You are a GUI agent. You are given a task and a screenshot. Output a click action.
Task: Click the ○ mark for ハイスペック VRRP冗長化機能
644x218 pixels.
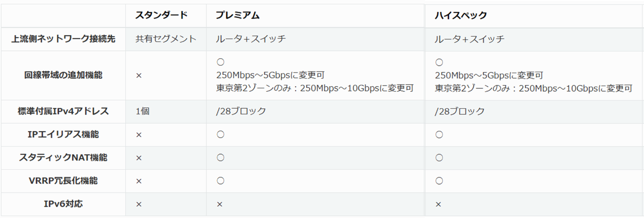[x=439, y=181]
